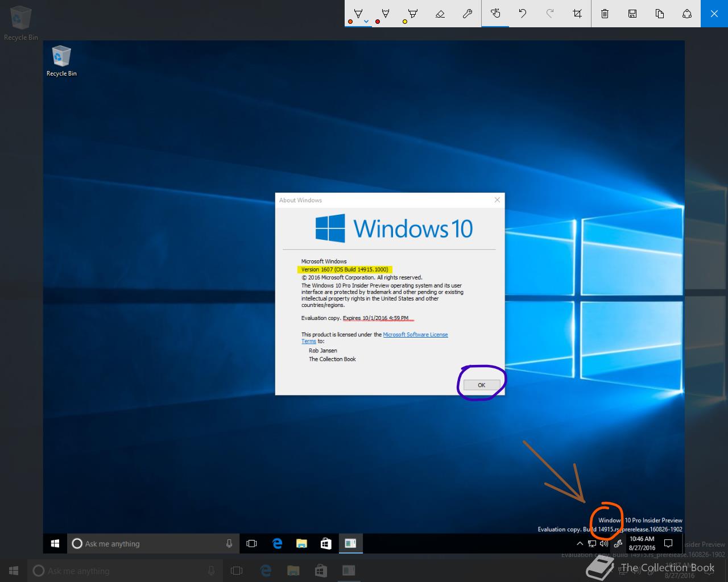Click network icon in captured system tray

click(x=592, y=543)
